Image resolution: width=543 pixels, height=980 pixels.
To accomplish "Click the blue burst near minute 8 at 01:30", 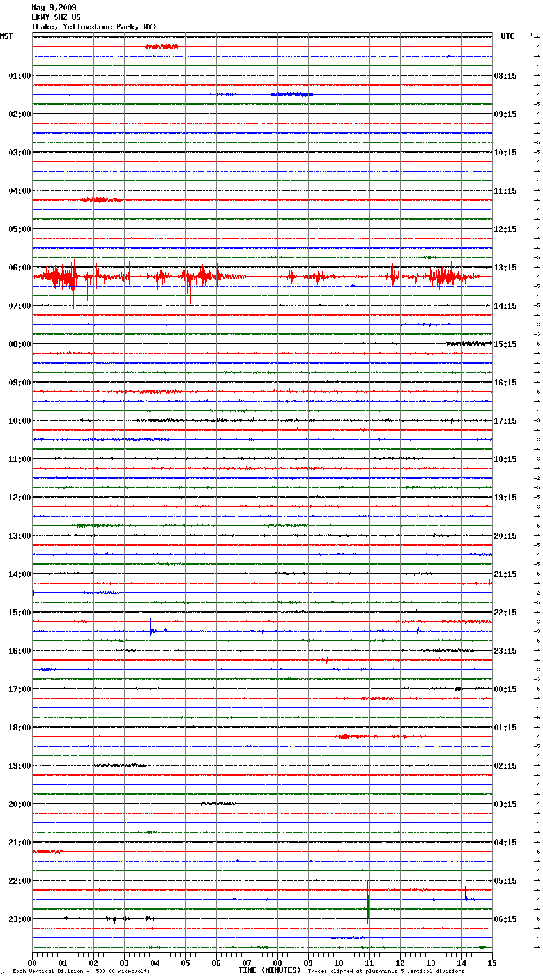I will [x=292, y=95].
